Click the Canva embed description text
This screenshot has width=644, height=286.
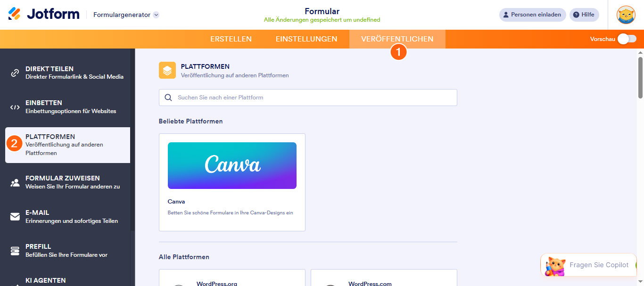click(x=231, y=212)
